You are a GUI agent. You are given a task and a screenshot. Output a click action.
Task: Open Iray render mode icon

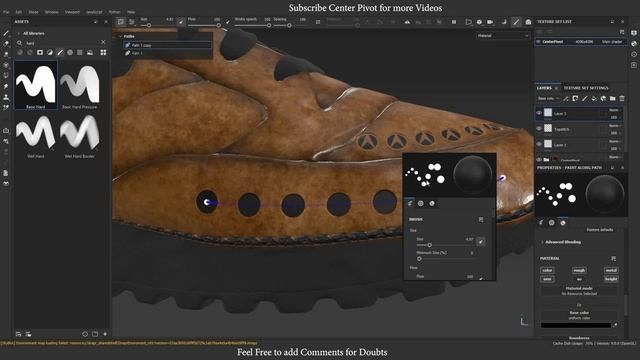[x=528, y=22]
